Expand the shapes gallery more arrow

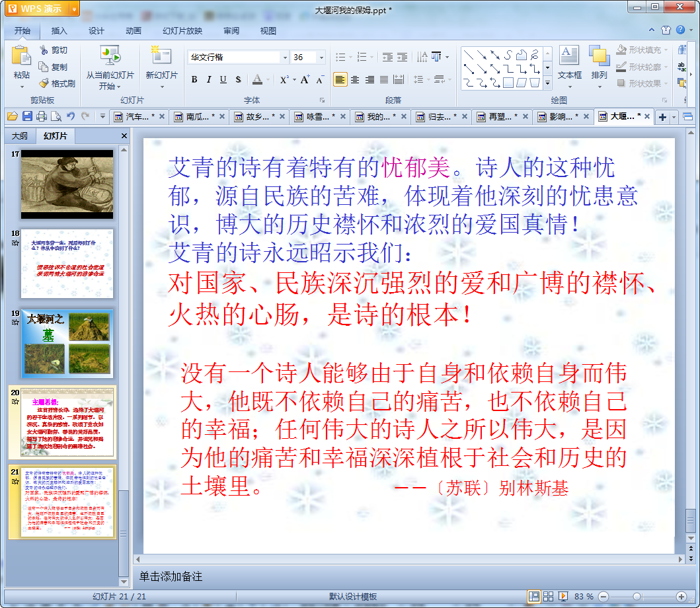(547, 83)
